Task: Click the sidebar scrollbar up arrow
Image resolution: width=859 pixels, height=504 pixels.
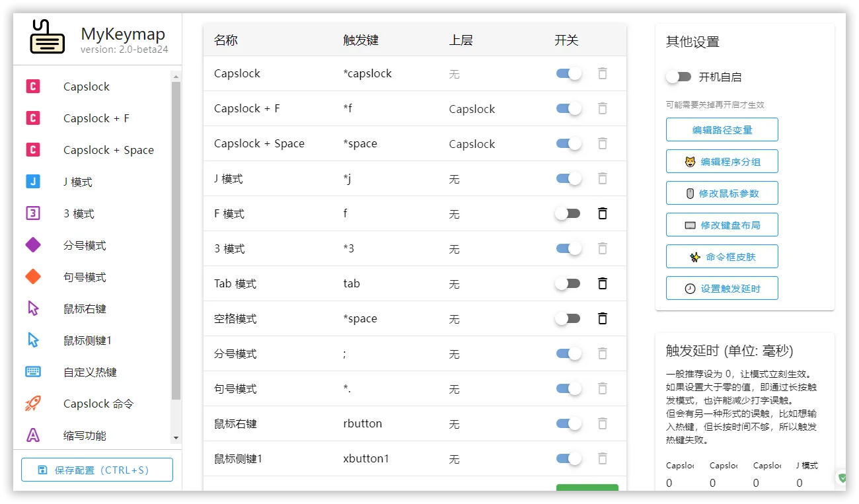Action: 176,76
